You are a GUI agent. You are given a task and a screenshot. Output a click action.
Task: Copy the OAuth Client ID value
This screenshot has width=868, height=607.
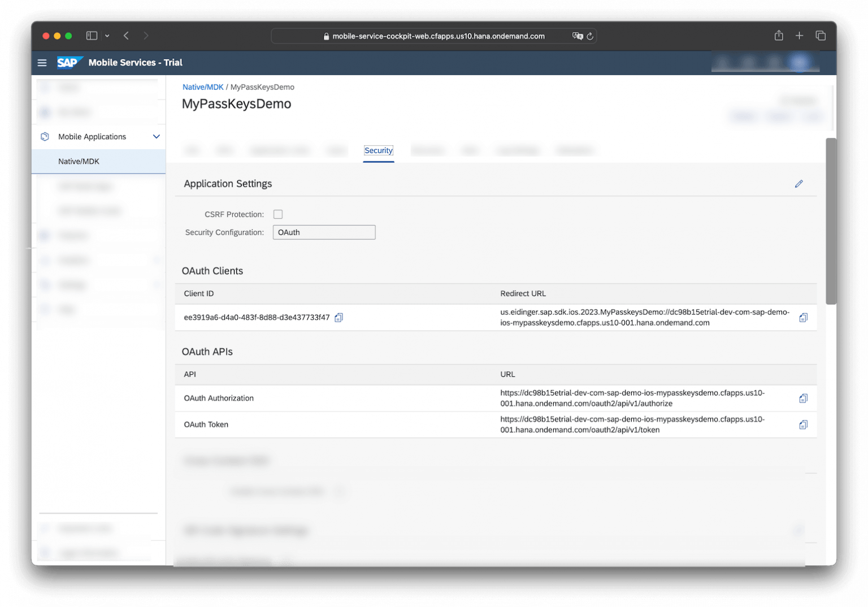(338, 317)
